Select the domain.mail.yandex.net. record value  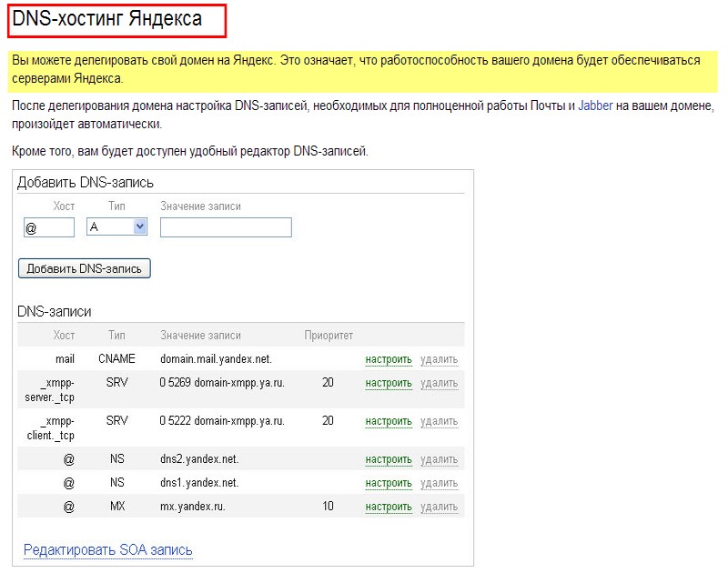[216, 359]
